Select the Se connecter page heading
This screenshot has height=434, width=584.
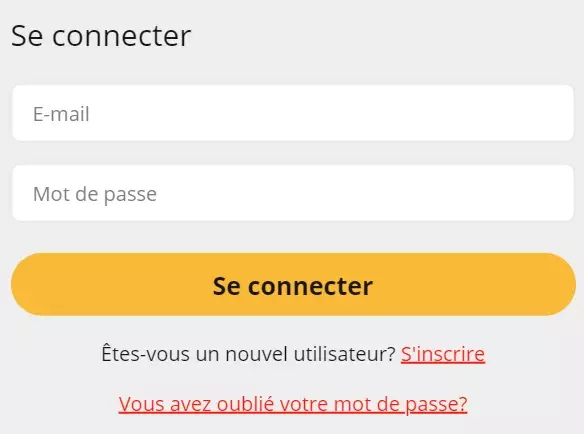[x=101, y=36]
